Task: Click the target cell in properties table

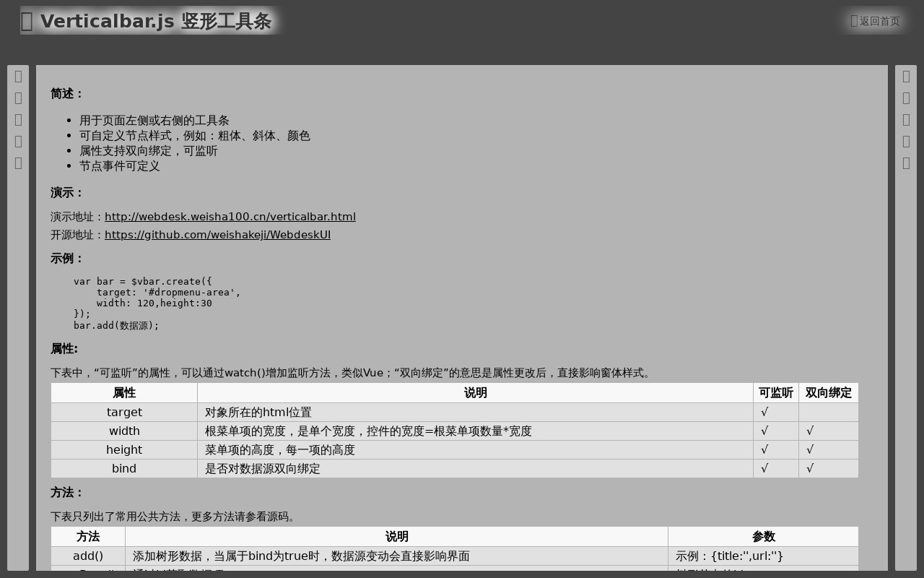Action: pos(124,413)
